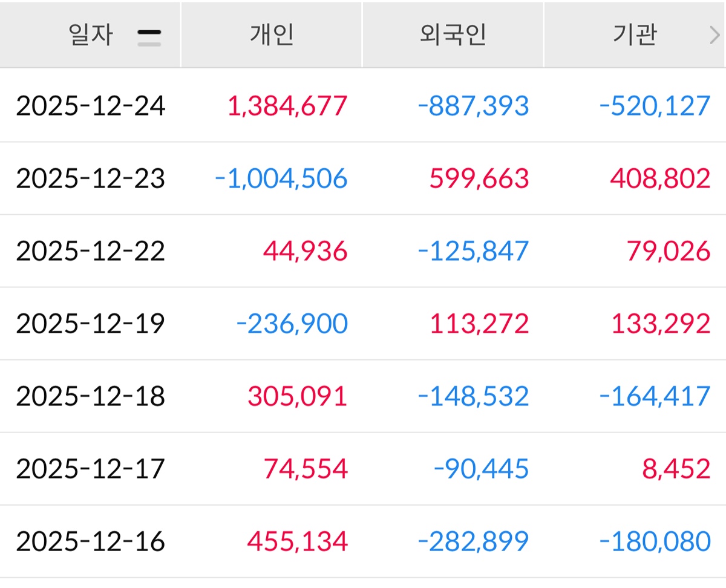
Task: Select institution value 408,802
Action: pyautogui.click(x=660, y=178)
